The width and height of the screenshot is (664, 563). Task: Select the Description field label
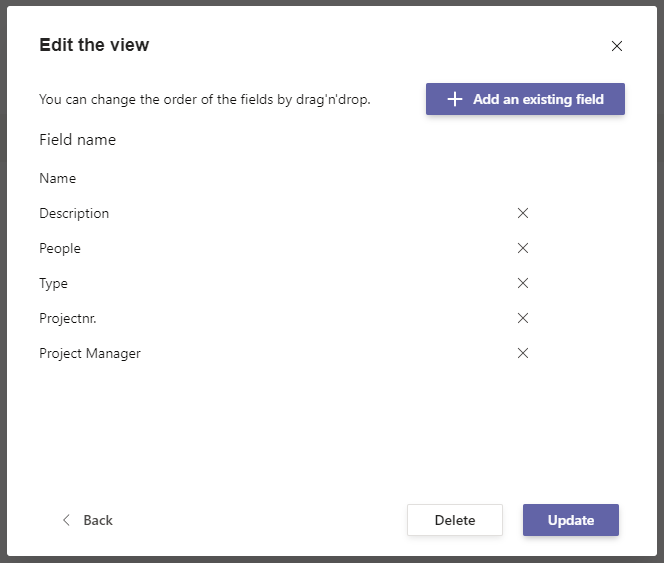pos(74,213)
